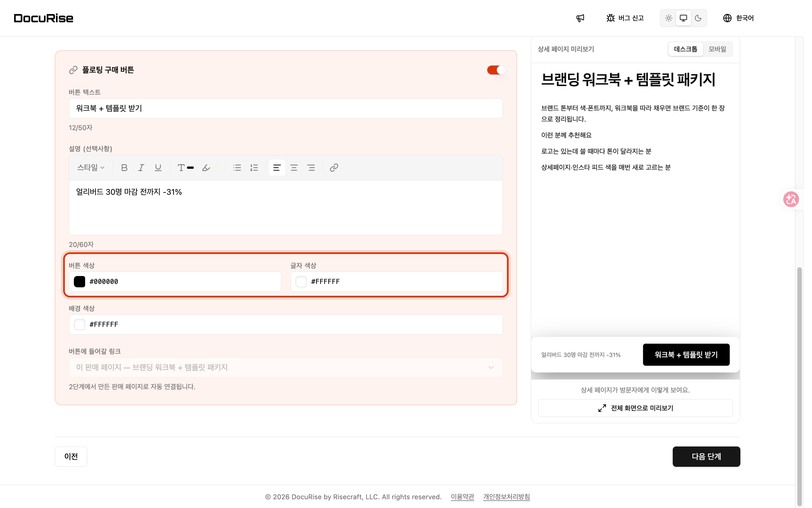The width and height of the screenshot is (812, 508).
Task: Turn off the 플로팅 구매 버튼 toggle
Action: (496, 70)
